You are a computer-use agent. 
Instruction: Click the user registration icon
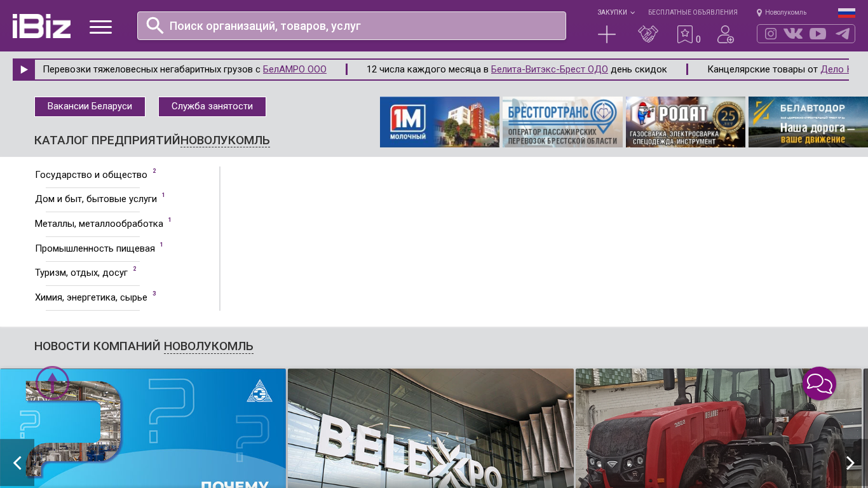(x=726, y=34)
